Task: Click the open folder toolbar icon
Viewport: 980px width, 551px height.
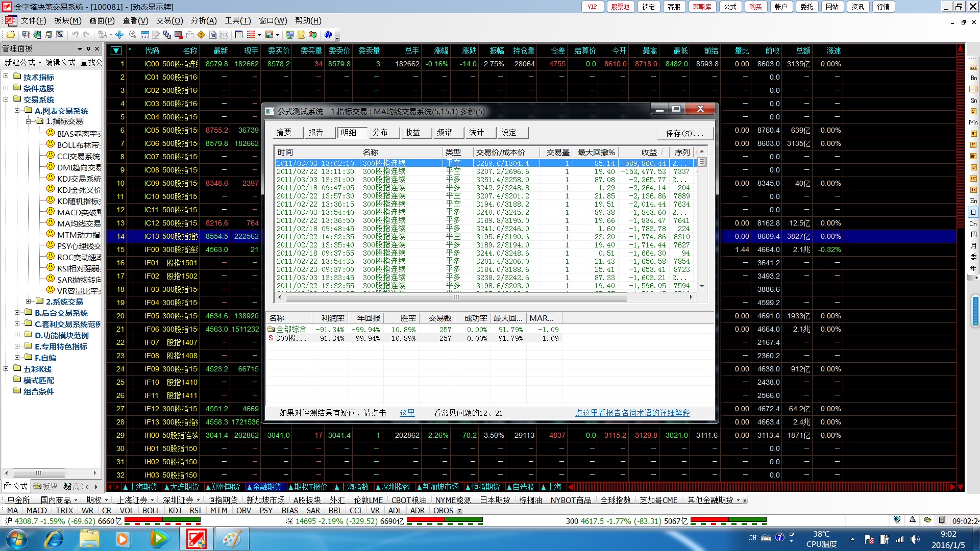Action: (x=10, y=35)
